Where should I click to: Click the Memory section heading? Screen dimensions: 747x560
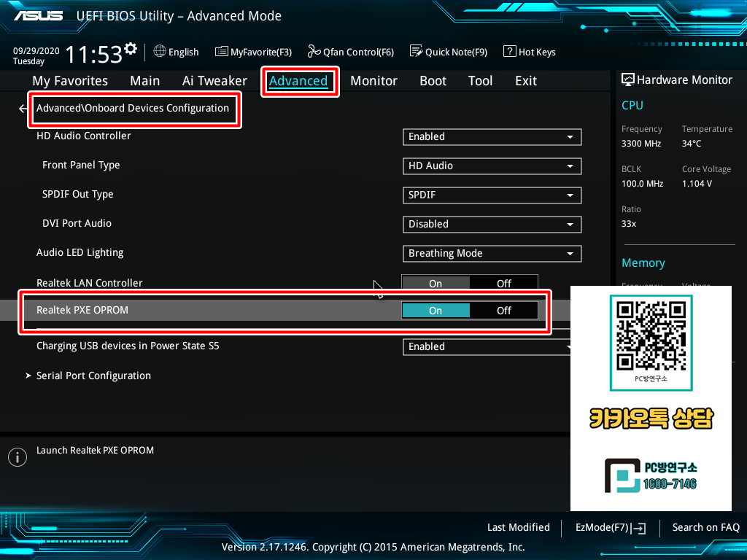(643, 262)
